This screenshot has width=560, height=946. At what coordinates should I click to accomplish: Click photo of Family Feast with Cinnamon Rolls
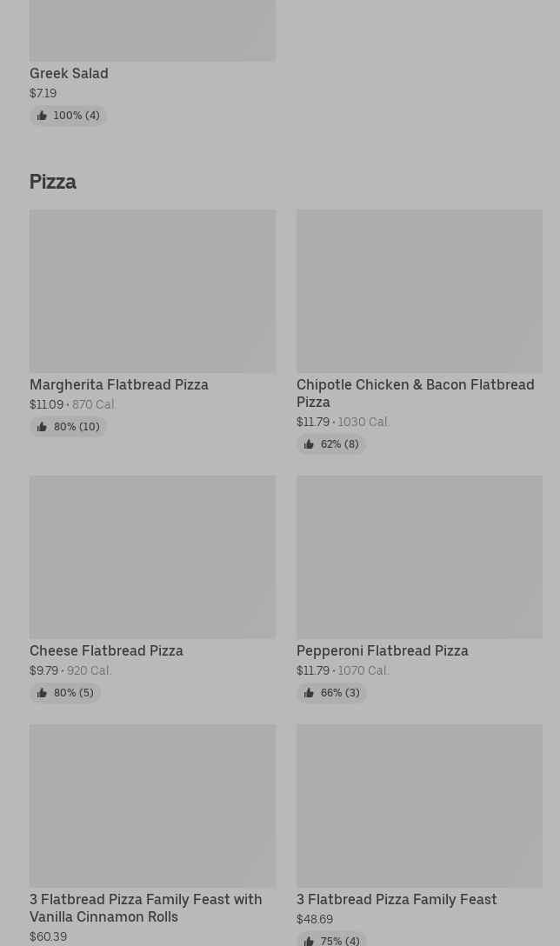coord(152,806)
